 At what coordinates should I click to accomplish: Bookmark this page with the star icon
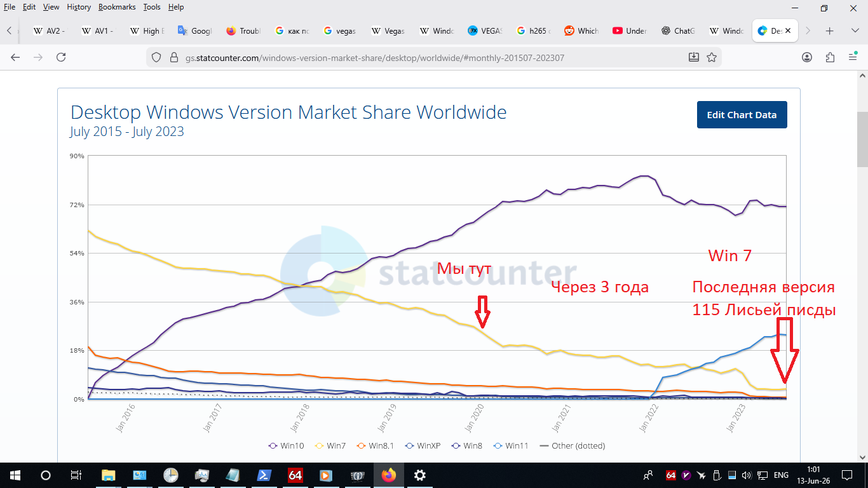(x=712, y=57)
